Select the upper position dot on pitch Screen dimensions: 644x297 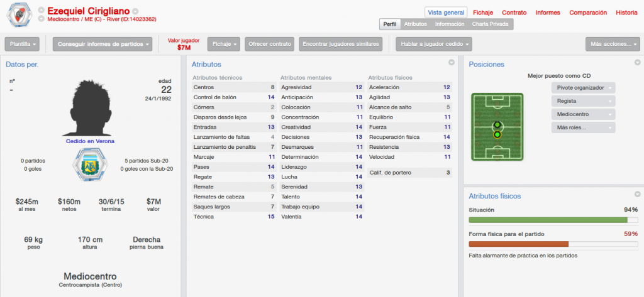click(497, 125)
